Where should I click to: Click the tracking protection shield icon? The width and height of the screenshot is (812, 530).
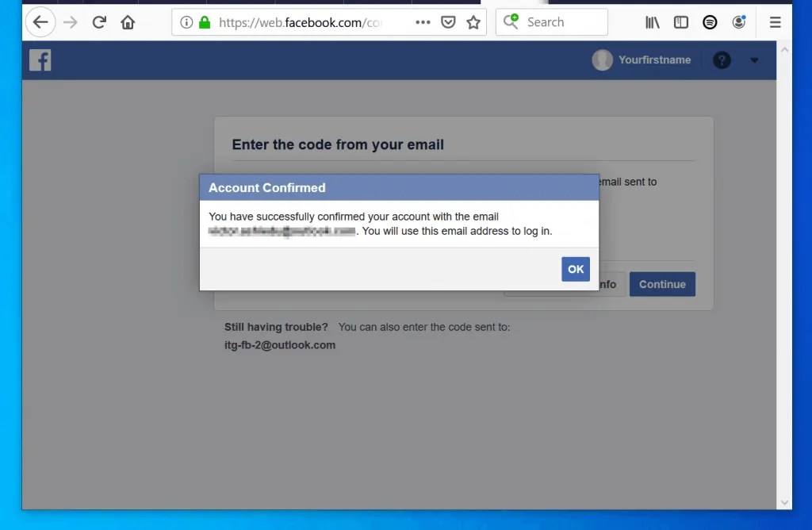point(448,21)
